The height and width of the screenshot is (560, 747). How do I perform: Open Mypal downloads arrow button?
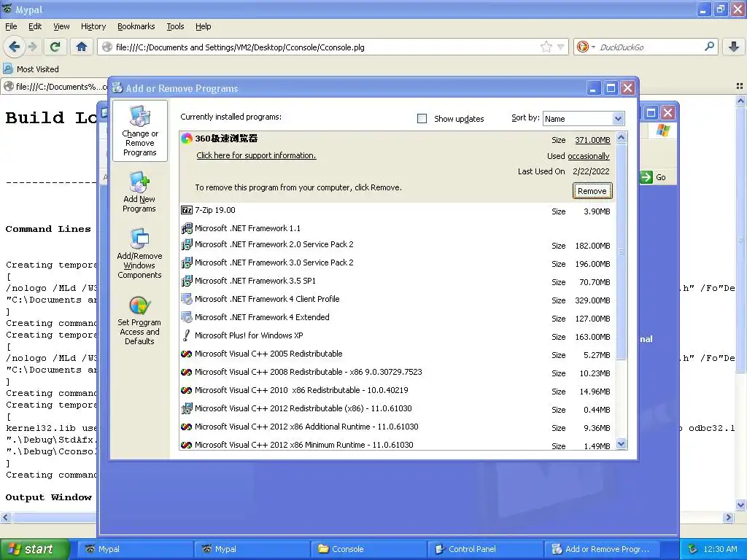coord(734,47)
